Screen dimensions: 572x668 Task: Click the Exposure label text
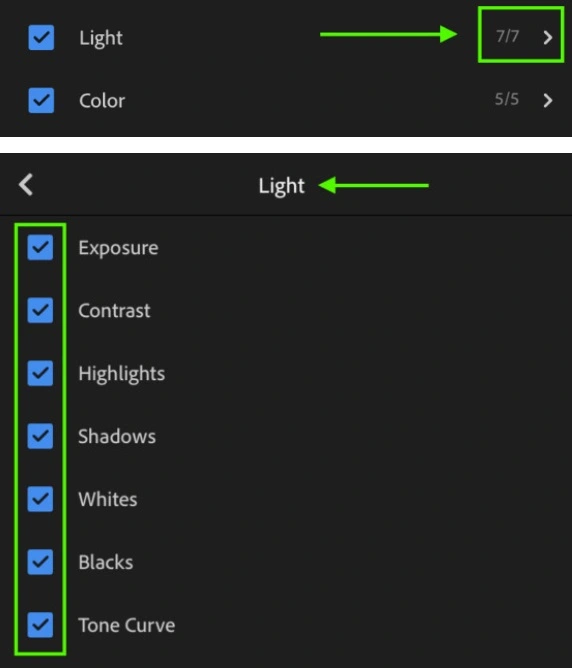(x=118, y=248)
